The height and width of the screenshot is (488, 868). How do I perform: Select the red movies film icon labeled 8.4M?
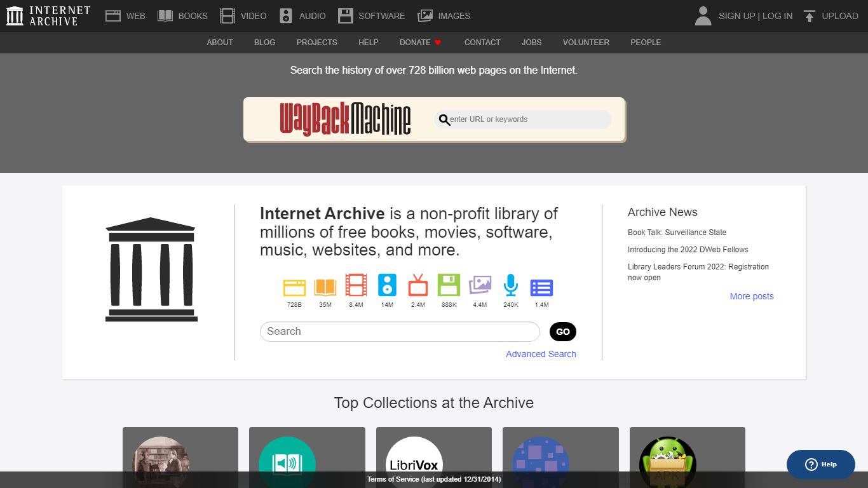[356, 285]
